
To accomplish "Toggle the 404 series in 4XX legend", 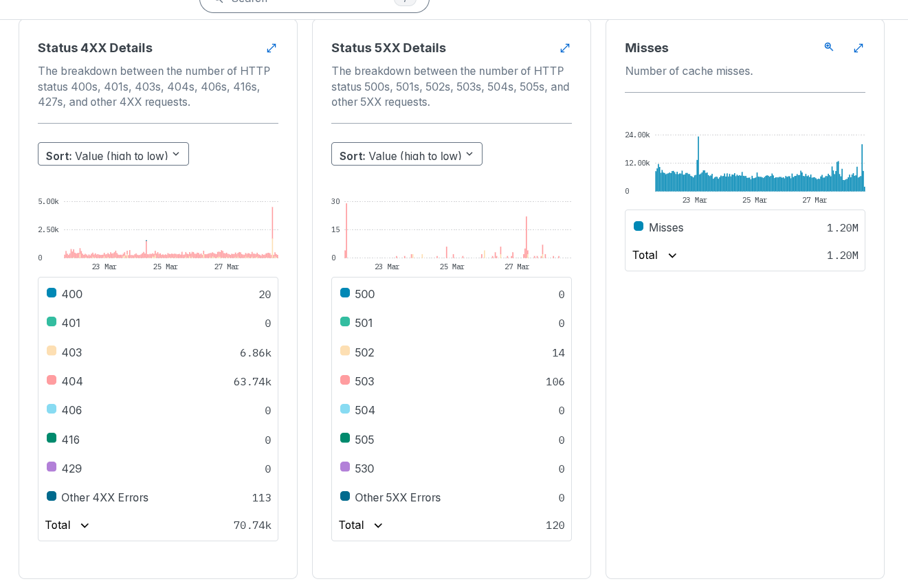I will click(72, 381).
